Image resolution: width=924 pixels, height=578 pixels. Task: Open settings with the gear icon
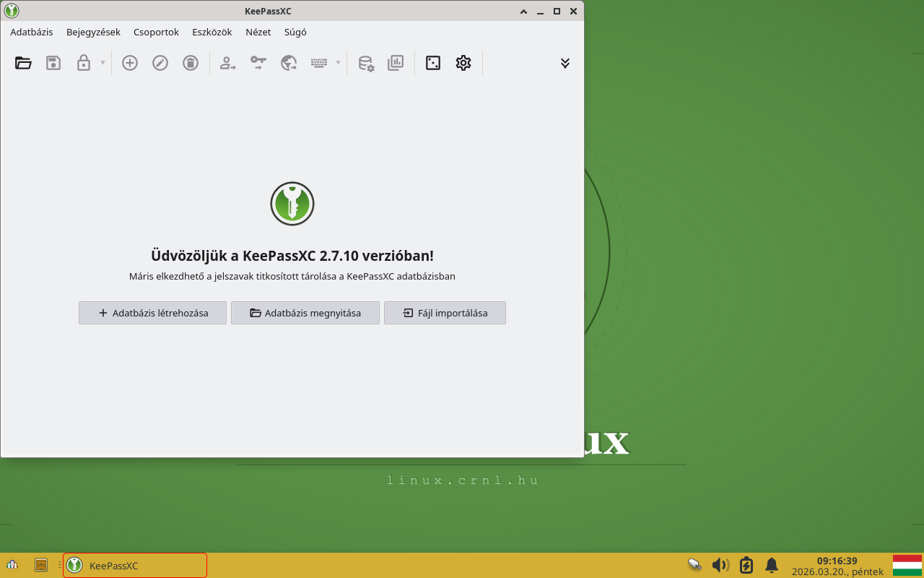tap(463, 63)
